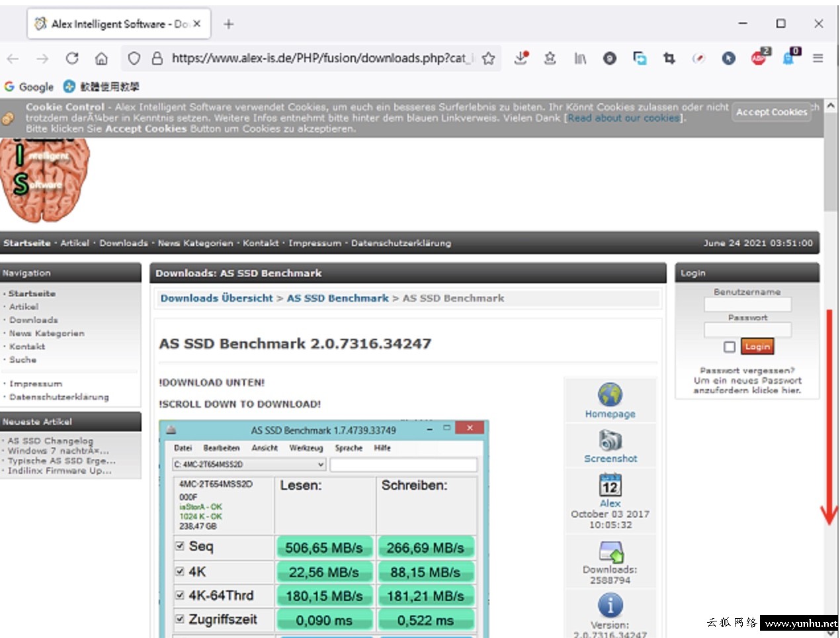Open the Screenshot camera icon
This screenshot has height=638, width=840.
610,439
